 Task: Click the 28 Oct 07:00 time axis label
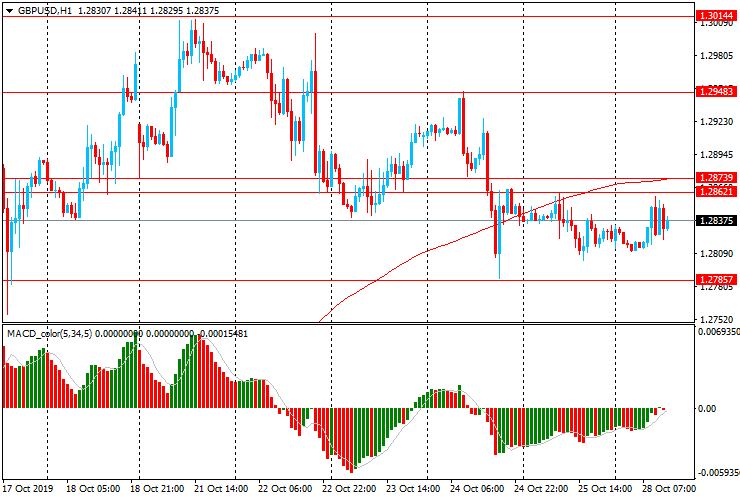[669, 488]
